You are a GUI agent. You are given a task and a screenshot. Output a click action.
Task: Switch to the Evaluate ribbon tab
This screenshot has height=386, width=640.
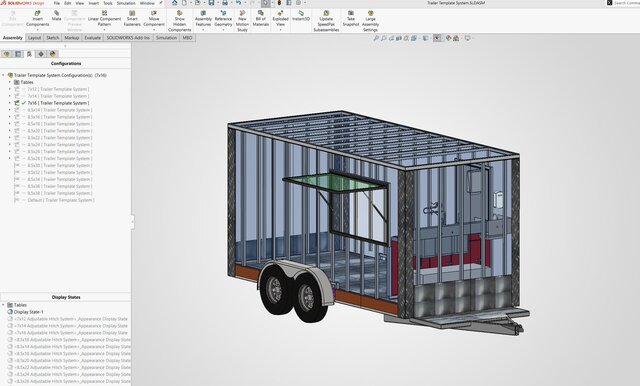coord(92,38)
